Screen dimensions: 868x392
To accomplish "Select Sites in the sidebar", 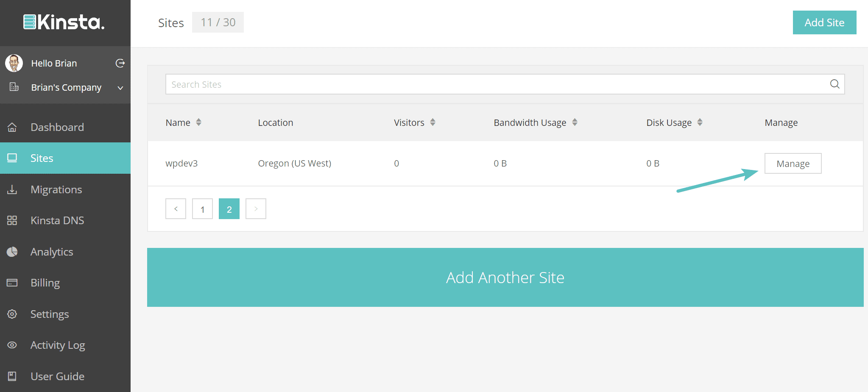I will pos(65,158).
